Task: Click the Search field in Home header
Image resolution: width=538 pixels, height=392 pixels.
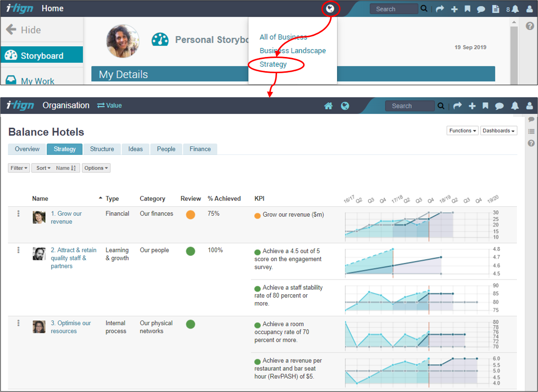Action: (394, 9)
